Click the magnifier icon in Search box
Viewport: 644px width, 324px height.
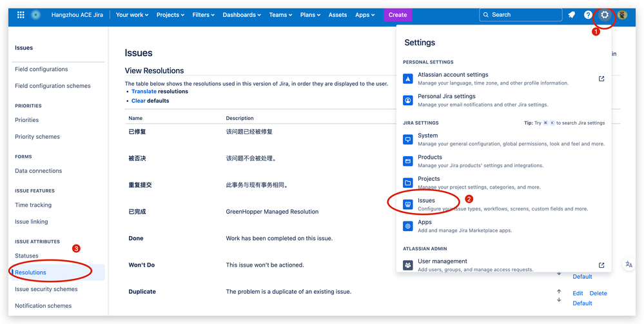pos(486,15)
